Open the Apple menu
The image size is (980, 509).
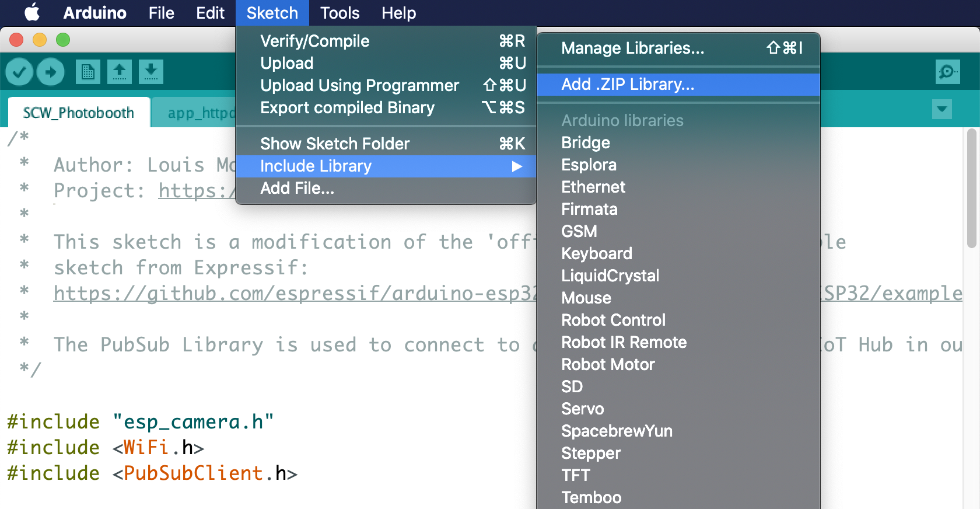click(x=32, y=13)
